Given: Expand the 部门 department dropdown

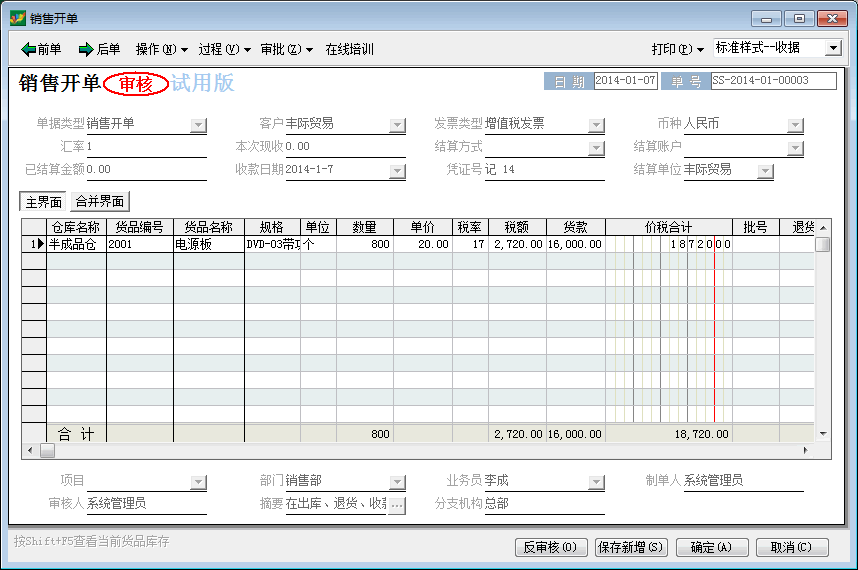Looking at the screenshot, I should pyautogui.click(x=397, y=482).
